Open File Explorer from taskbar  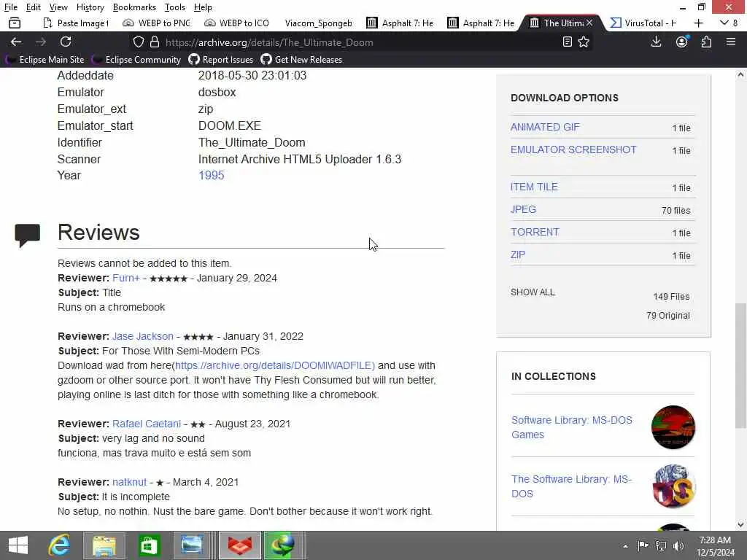[104, 545]
